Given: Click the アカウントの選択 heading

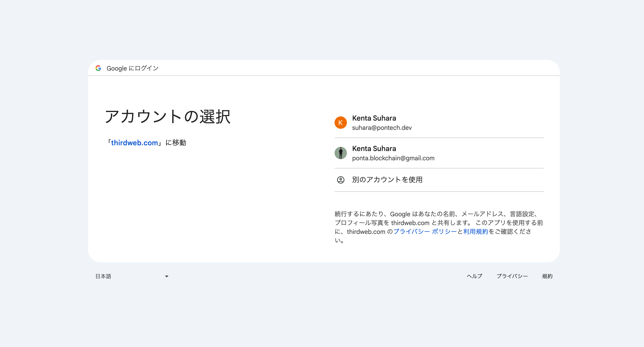Looking at the screenshot, I should click(x=168, y=116).
